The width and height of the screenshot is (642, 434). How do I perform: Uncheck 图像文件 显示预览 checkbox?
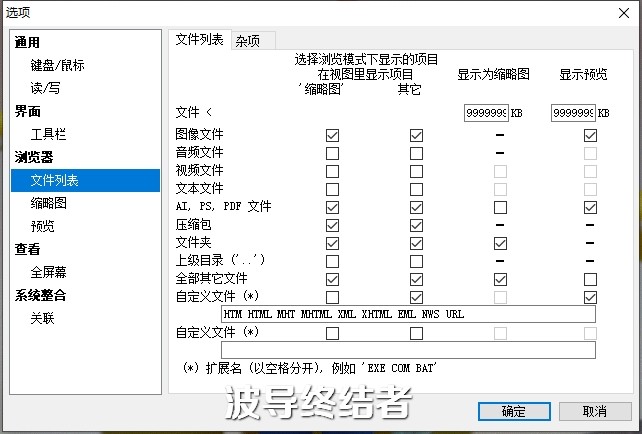click(590, 136)
